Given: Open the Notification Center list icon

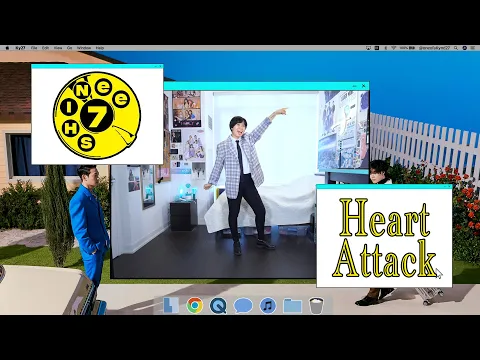Looking at the screenshot, I should 473,48.
